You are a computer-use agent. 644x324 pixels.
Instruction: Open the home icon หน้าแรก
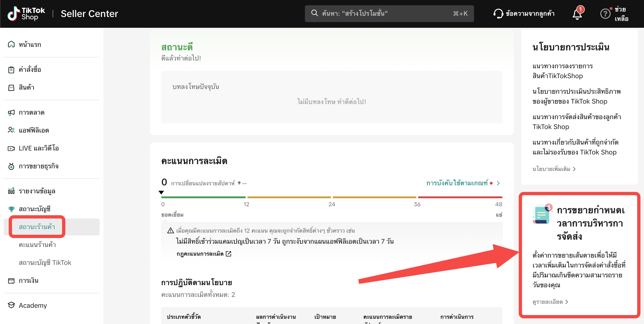click(11, 44)
